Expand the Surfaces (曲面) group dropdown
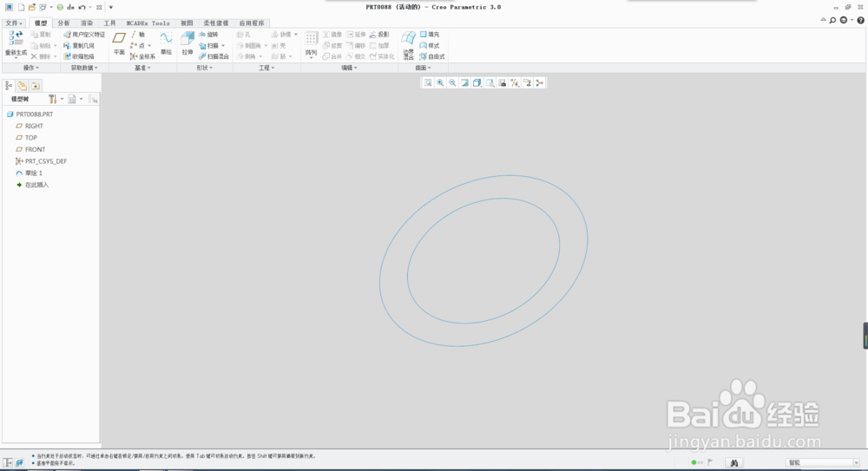The image size is (868, 471). coord(423,68)
